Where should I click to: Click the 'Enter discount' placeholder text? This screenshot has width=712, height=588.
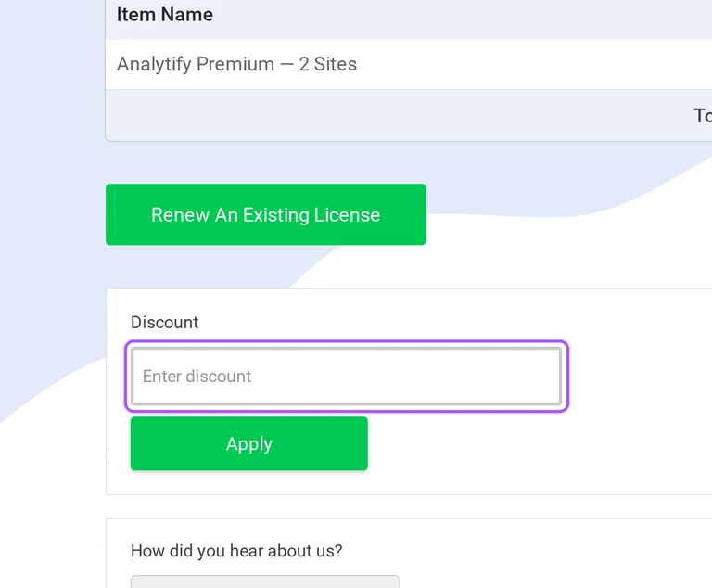pos(197,377)
